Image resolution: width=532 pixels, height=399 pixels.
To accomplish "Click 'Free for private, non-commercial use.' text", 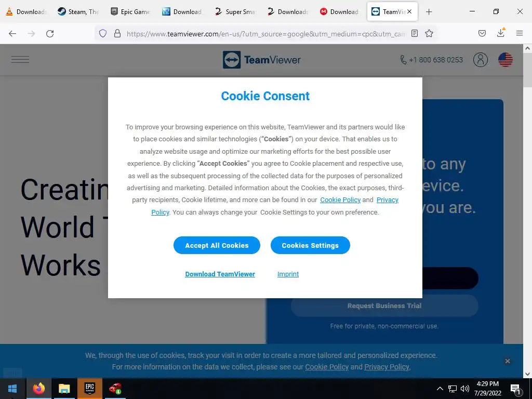I will click(384, 326).
